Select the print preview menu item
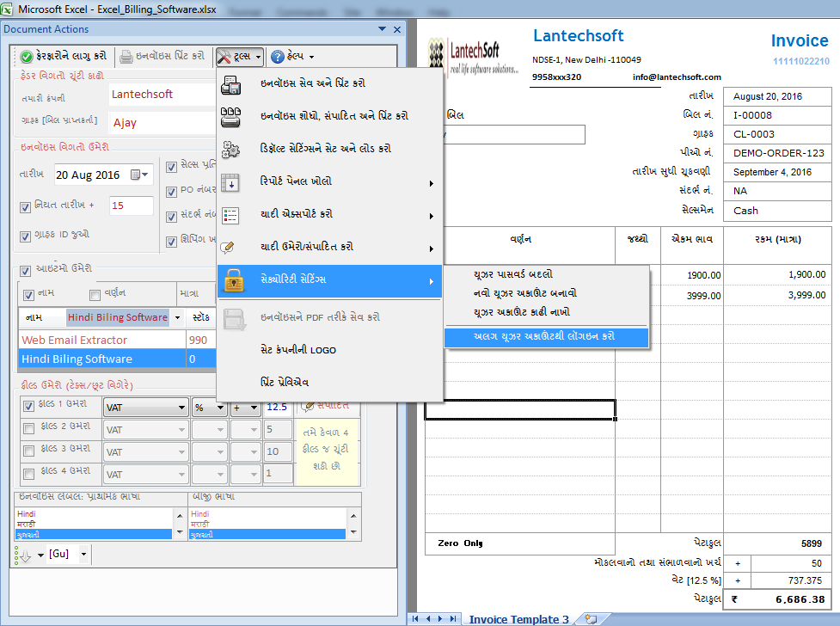 (330, 383)
